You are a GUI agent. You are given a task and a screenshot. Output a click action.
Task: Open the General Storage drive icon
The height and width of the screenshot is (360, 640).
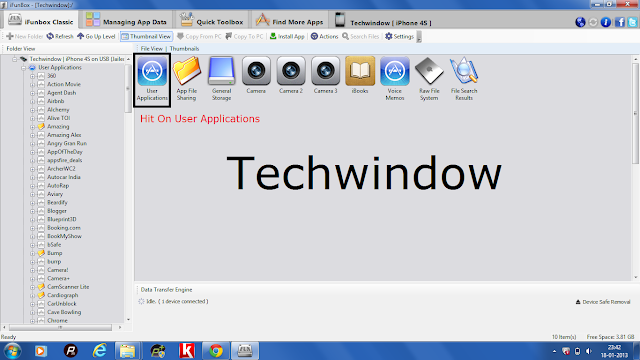click(x=221, y=79)
